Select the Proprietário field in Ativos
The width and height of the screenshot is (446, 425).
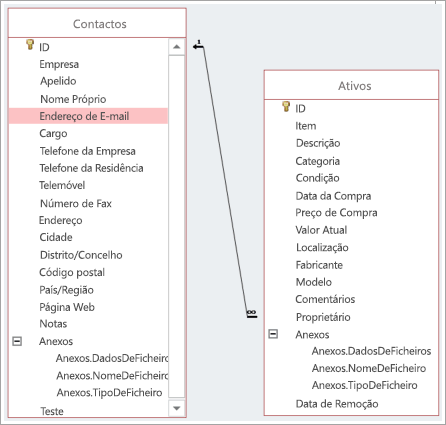click(323, 317)
